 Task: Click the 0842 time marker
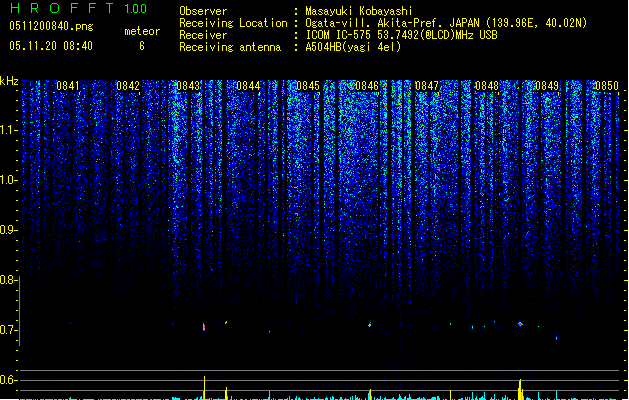click(x=128, y=86)
